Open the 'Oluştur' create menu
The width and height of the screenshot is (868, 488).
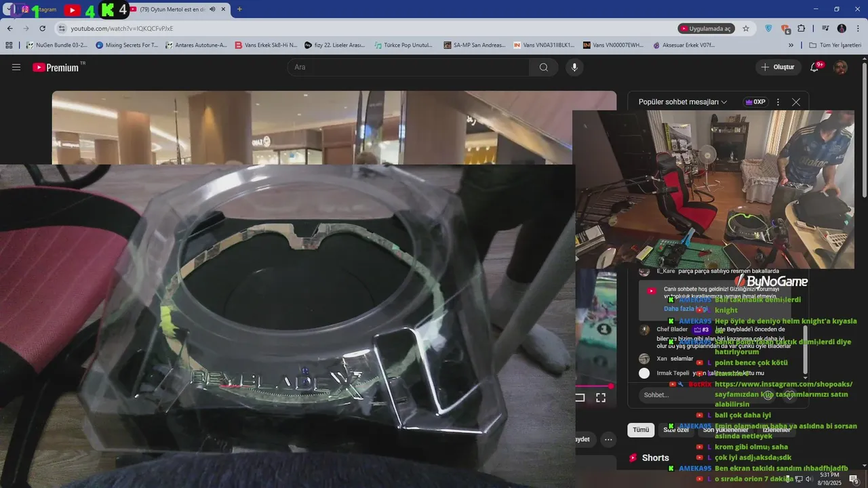(778, 67)
